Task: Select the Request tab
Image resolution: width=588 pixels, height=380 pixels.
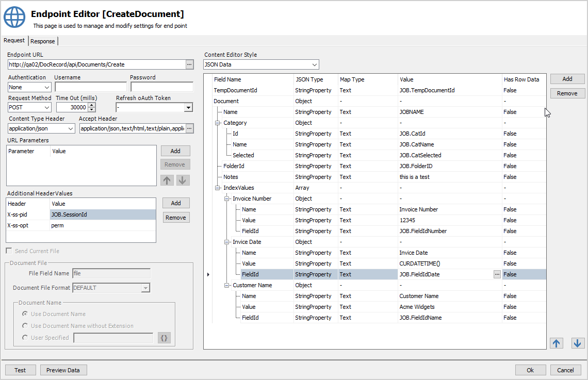Action: click(x=14, y=40)
